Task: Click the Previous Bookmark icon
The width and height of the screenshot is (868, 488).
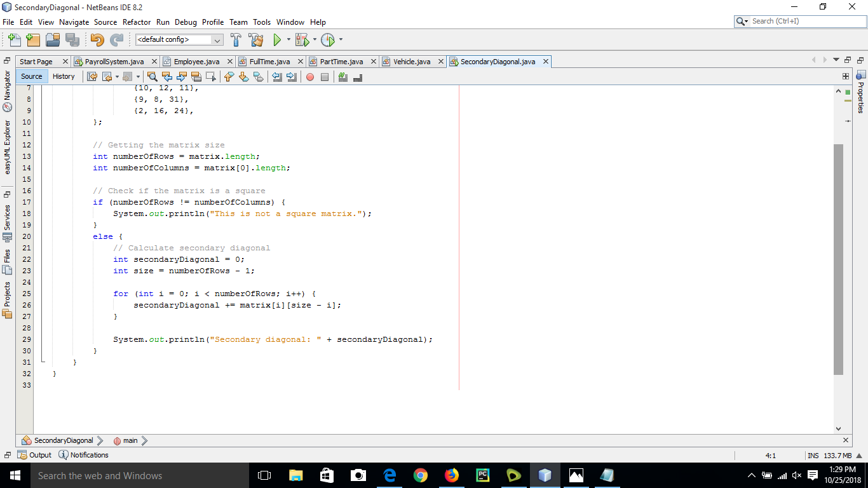Action: pyautogui.click(x=229, y=77)
